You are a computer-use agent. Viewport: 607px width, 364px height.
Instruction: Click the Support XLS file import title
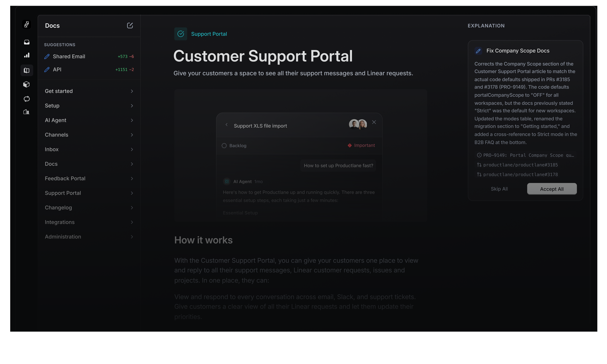(260, 126)
